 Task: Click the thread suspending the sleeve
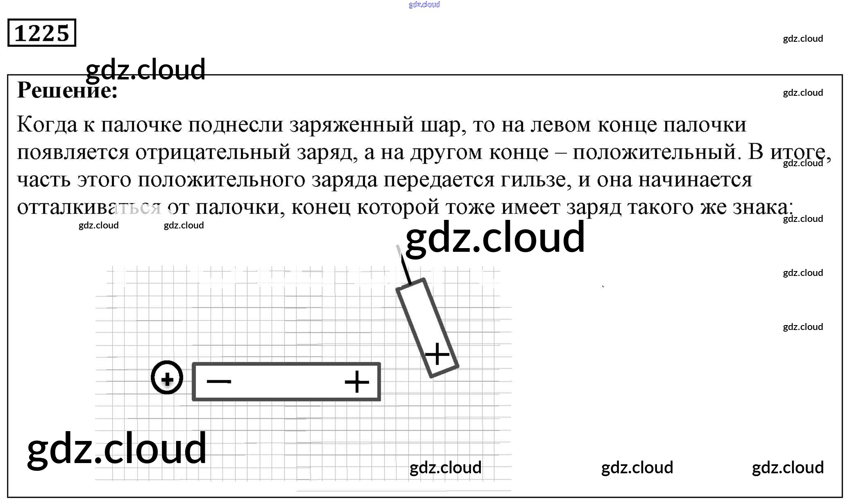(x=405, y=268)
